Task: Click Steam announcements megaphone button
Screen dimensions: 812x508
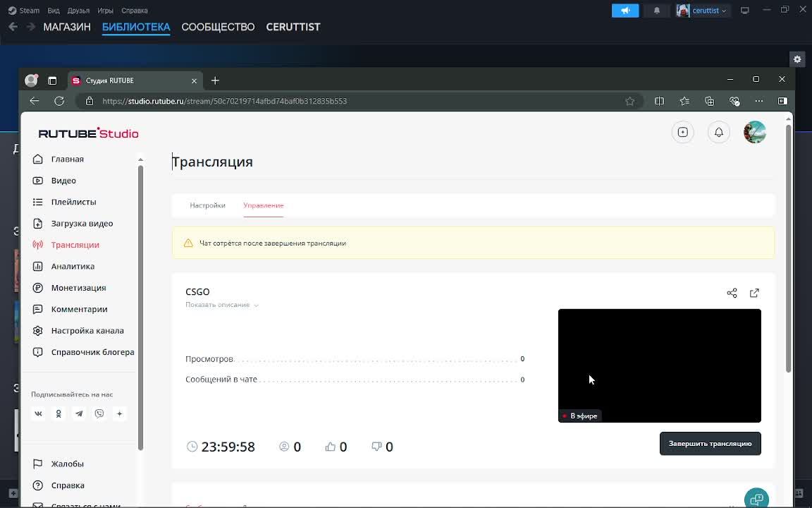Action: 625,11
